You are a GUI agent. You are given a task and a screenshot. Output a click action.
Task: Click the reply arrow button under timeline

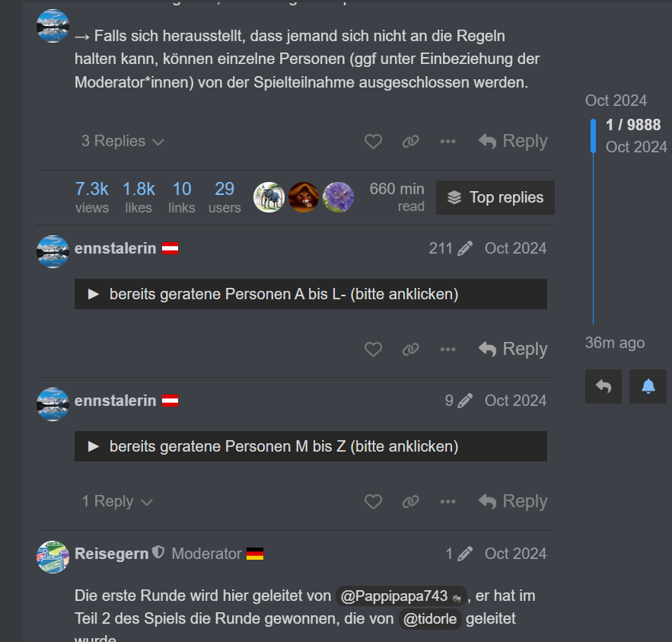click(x=604, y=386)
